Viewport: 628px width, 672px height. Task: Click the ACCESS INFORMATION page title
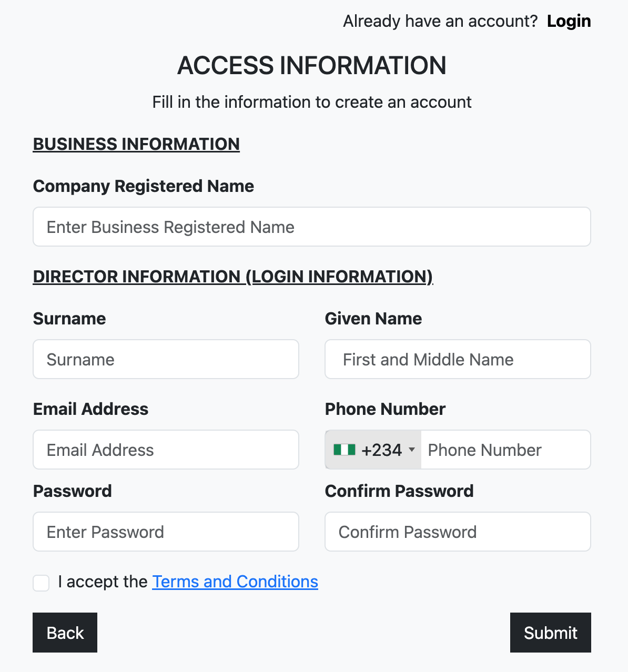[x=311, y=66]
